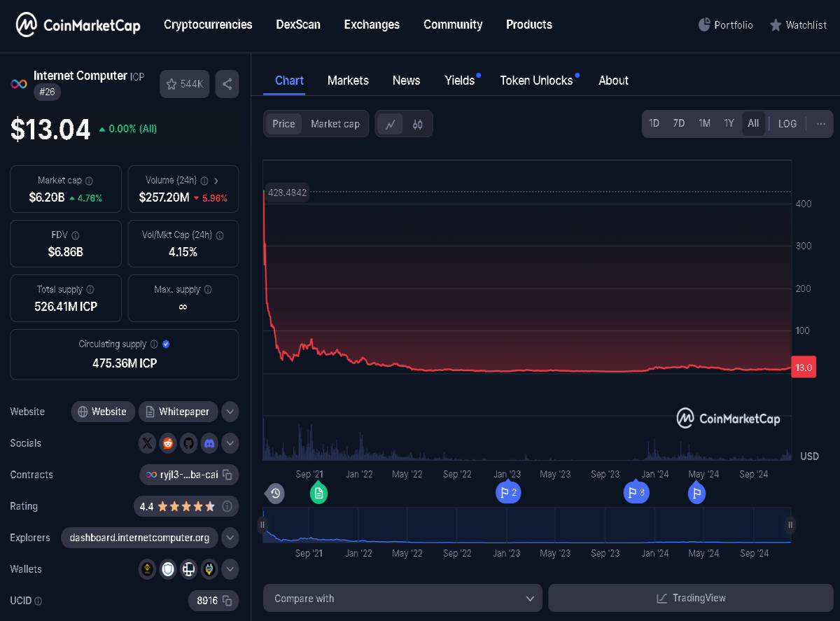Image resolution: width=840 pixels, height=621 pixels.
Task: Switch to the News tab
Action: pyautogui.click(x=406, y=81)
